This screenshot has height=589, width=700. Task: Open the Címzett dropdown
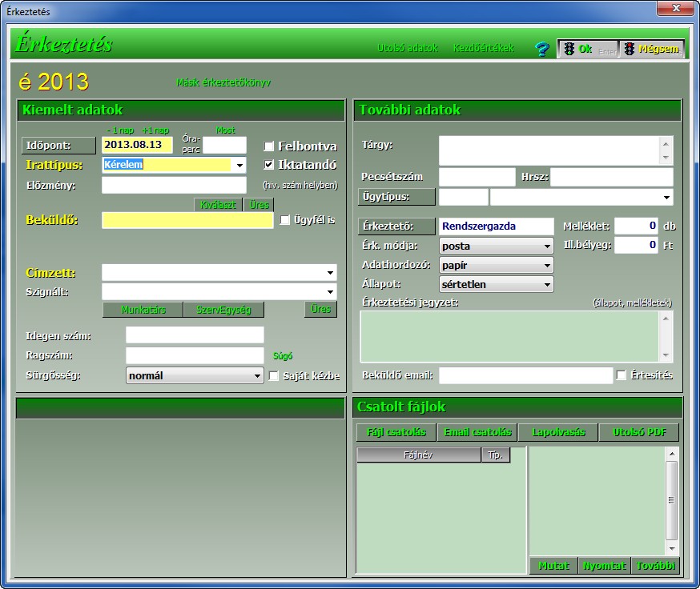click(x=330, y=273)
